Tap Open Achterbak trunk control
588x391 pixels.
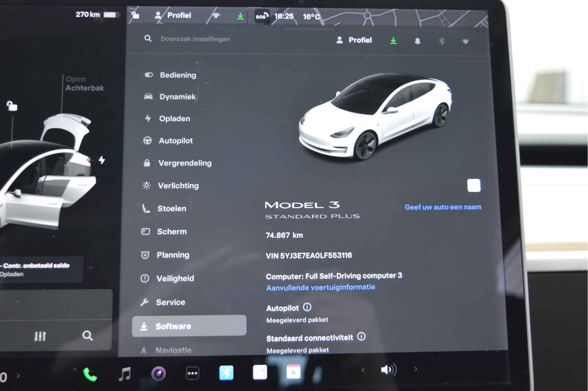point(85,84)
